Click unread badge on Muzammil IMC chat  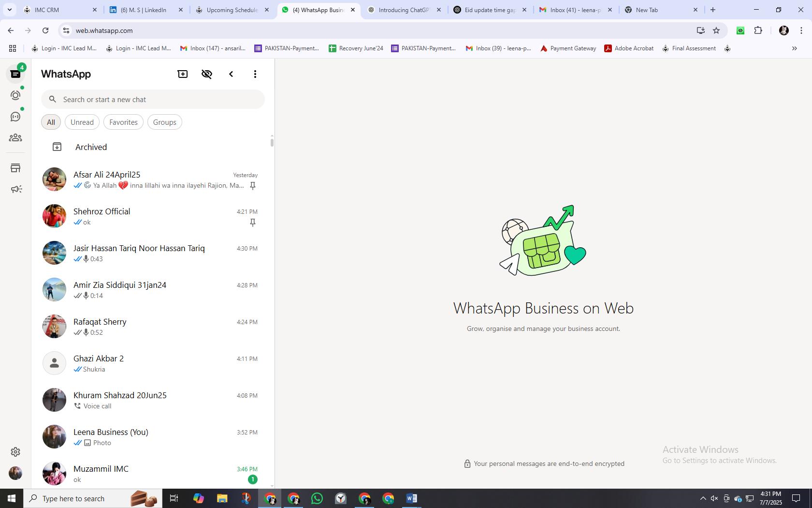click(x=253, y=479)
